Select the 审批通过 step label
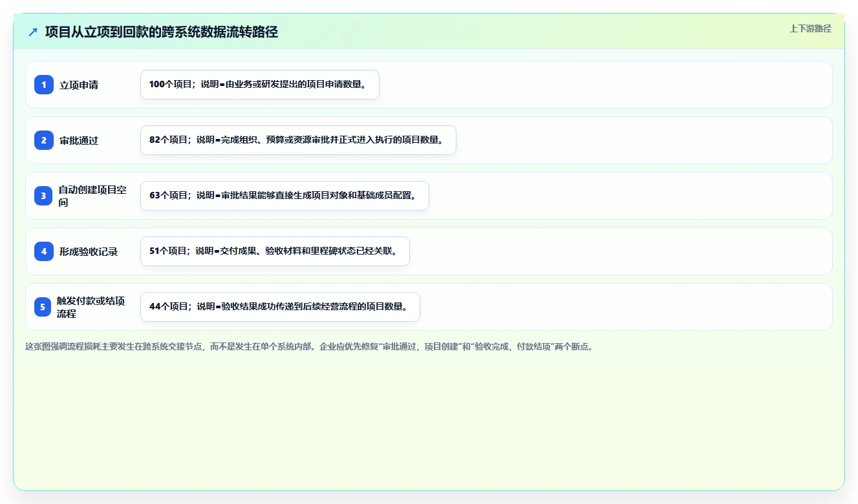Screen dimensions: 858x504 (79, 141)
